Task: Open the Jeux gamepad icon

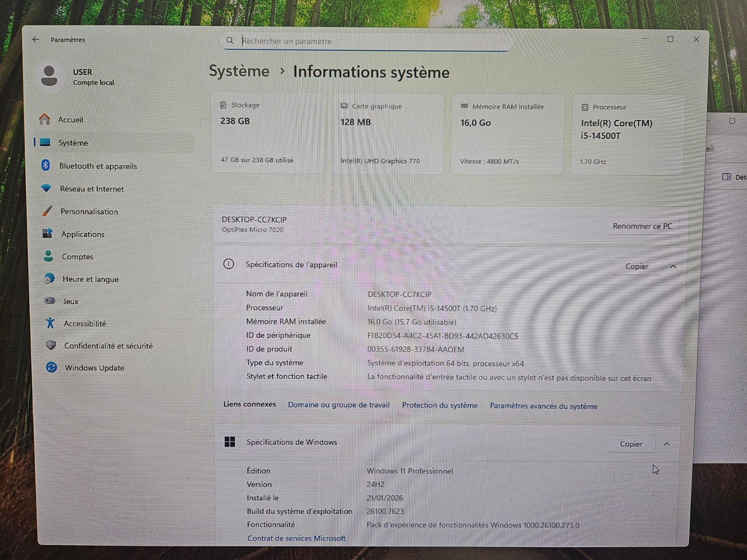Action: 49,301
